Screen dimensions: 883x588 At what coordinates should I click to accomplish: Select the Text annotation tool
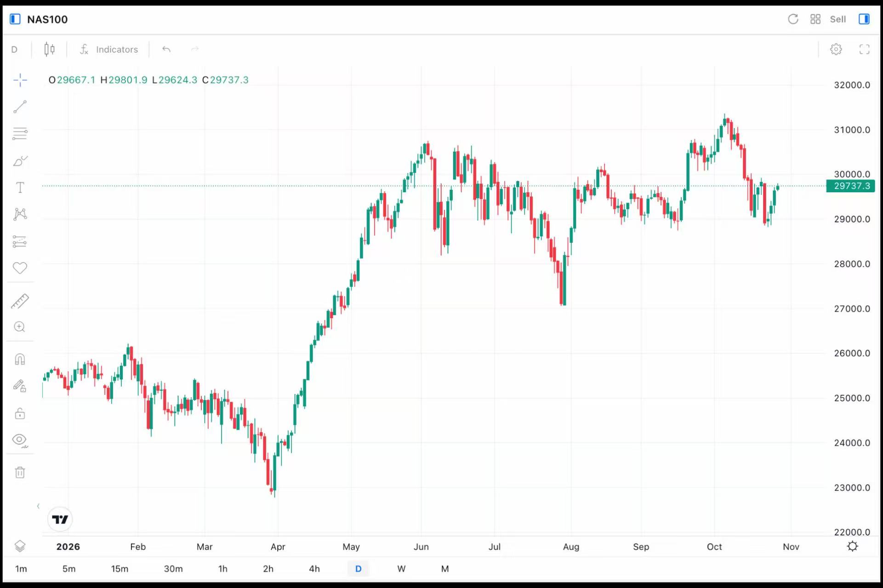(20, 188)
